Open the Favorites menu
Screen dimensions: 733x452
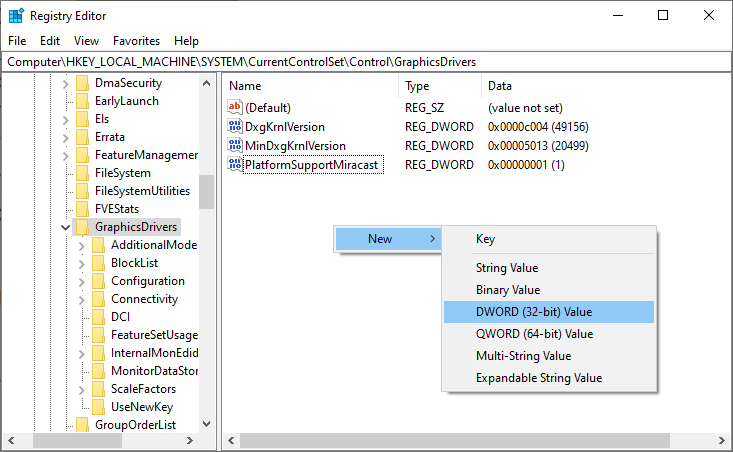tap(136, 41)
